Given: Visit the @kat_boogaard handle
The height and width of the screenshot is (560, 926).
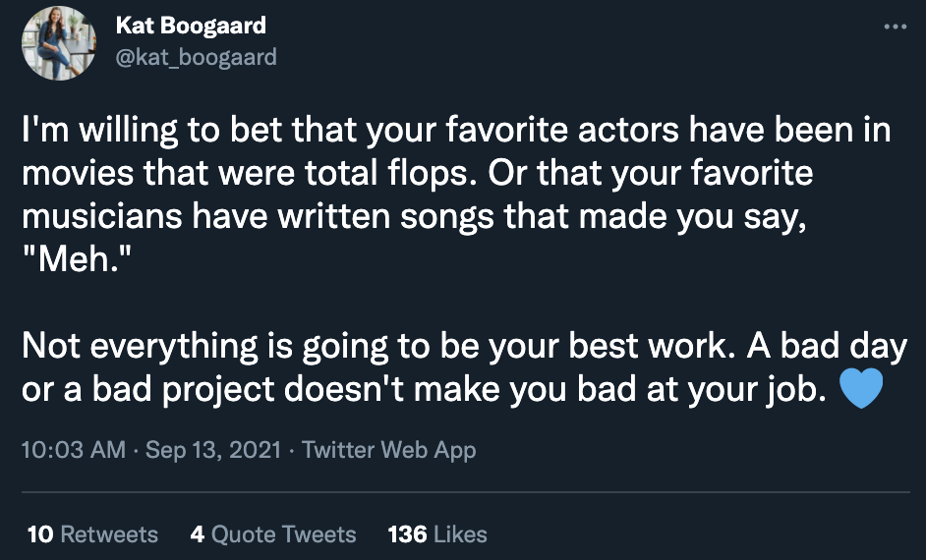Looking at the screenshot, I should (x=196, y=57).
